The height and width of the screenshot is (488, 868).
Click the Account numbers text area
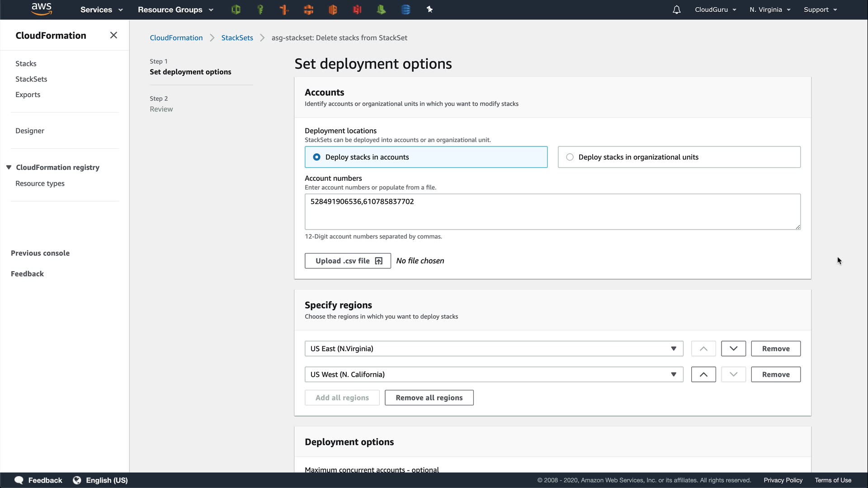pos(552,211)
